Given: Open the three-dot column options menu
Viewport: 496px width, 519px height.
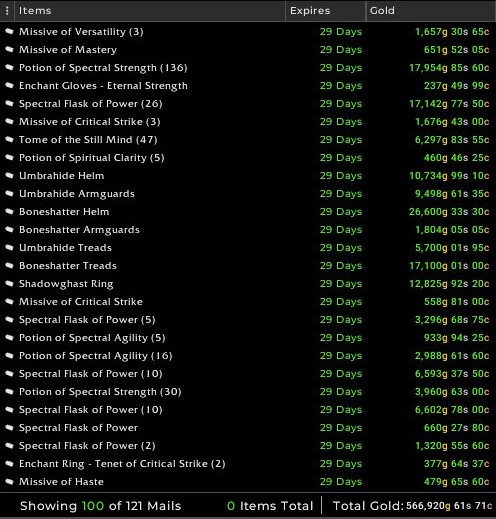Looking at the screenshot, I should click(x=7, y=11).
